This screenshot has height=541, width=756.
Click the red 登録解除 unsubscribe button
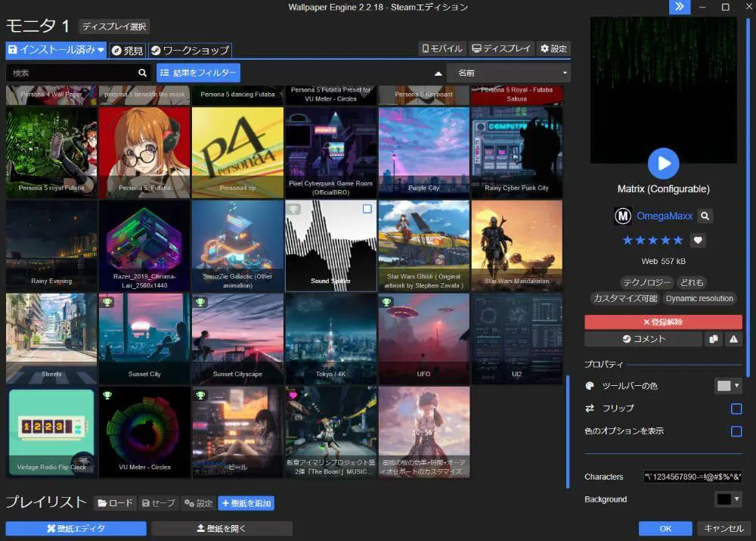664,322
